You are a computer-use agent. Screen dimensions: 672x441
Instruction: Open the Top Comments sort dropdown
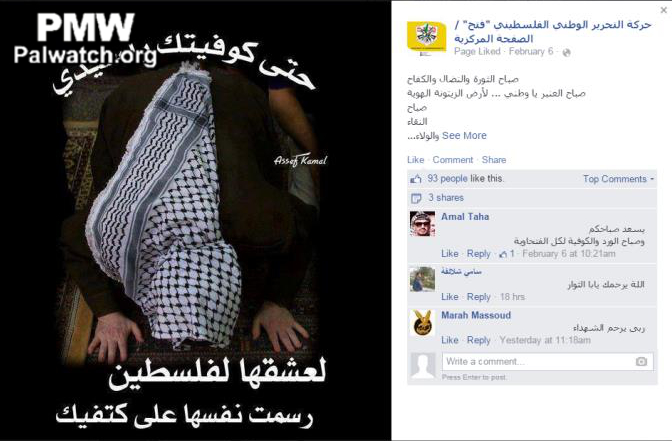click(x=618, y=179)
